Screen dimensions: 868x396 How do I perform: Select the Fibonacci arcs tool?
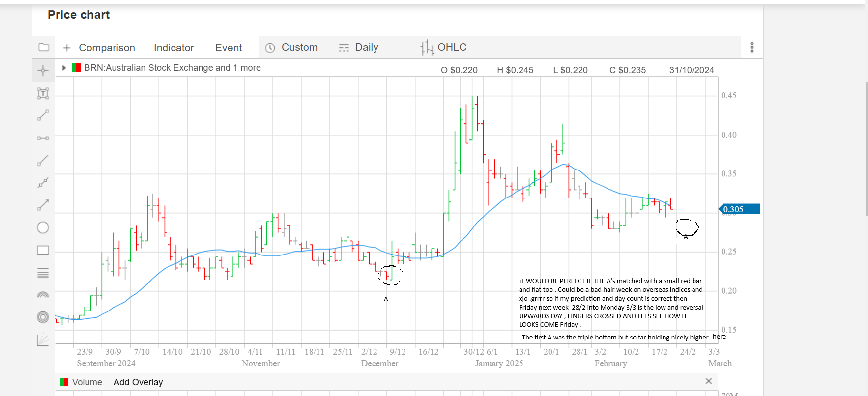coord(43,295)
